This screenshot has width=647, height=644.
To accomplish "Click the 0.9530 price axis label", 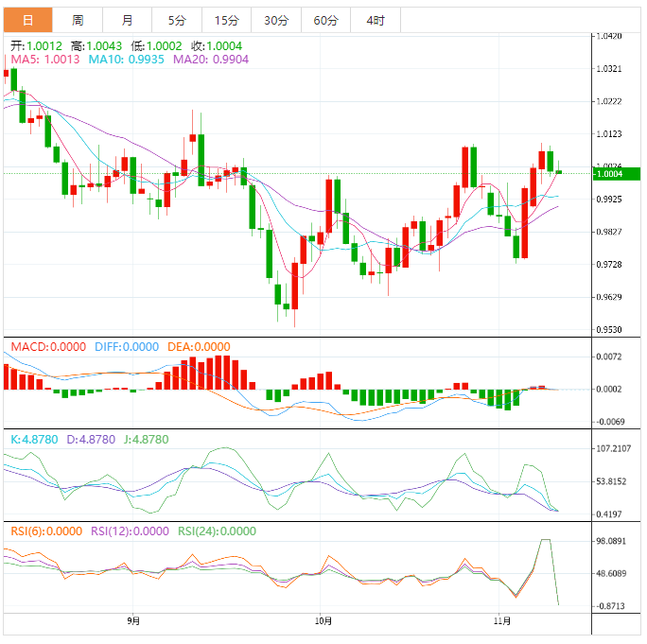I will (609, 330).
